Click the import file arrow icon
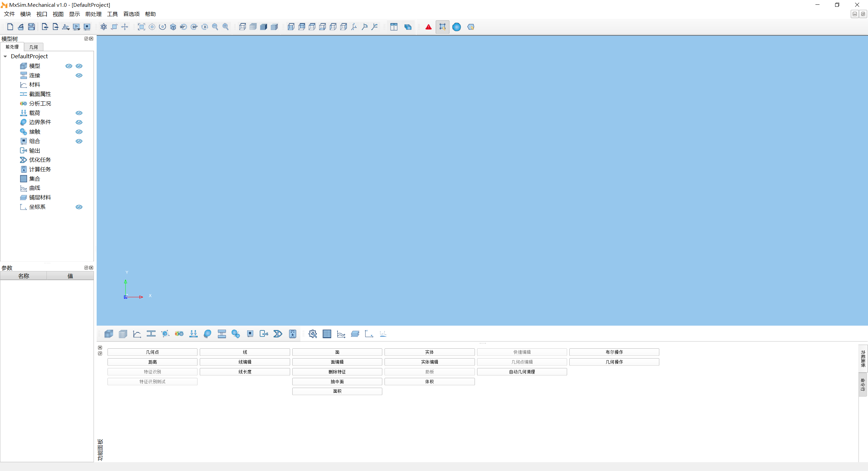 coord(45,27)
